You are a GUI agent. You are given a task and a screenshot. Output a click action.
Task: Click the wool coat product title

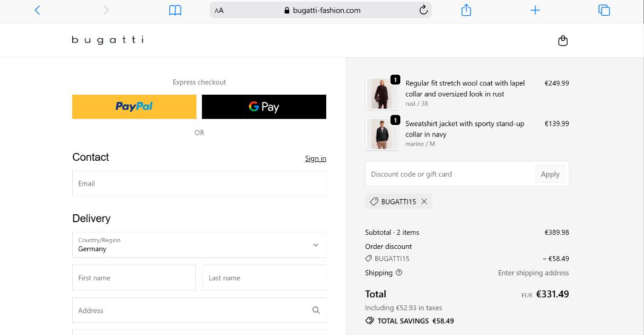[x=465, y=89]
